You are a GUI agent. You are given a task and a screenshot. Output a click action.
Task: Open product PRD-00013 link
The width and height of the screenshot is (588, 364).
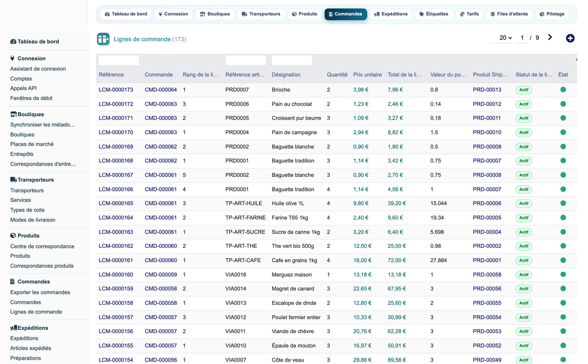pos(487,90)
